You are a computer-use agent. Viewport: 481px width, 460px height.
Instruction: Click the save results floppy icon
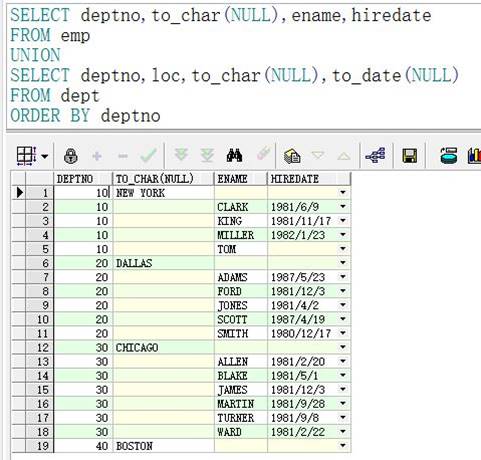[x=410, y=156]
